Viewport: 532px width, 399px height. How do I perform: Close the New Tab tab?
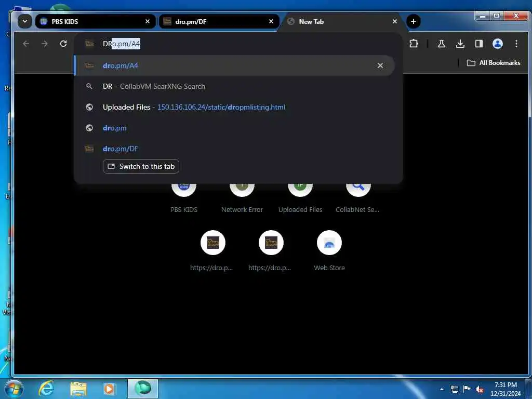tap(395, 21)
